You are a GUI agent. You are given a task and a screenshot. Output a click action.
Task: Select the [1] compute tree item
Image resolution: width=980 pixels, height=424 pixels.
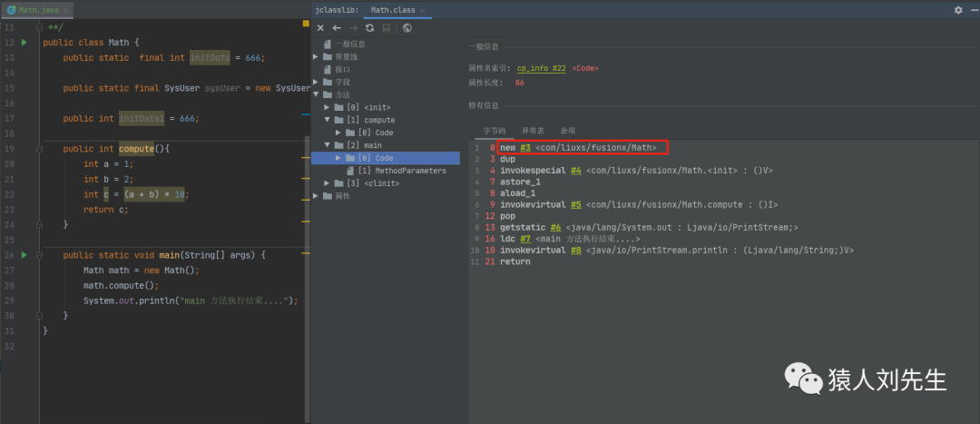click(x=371, y=120)
